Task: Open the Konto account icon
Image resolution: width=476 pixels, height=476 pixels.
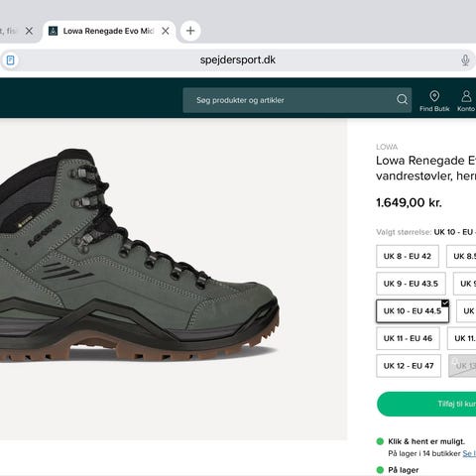Action: tap(466, 101)
